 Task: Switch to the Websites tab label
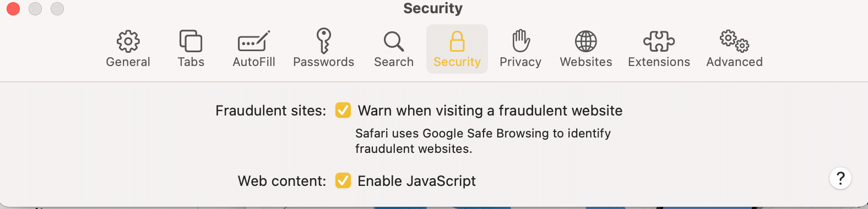point(586,62)
